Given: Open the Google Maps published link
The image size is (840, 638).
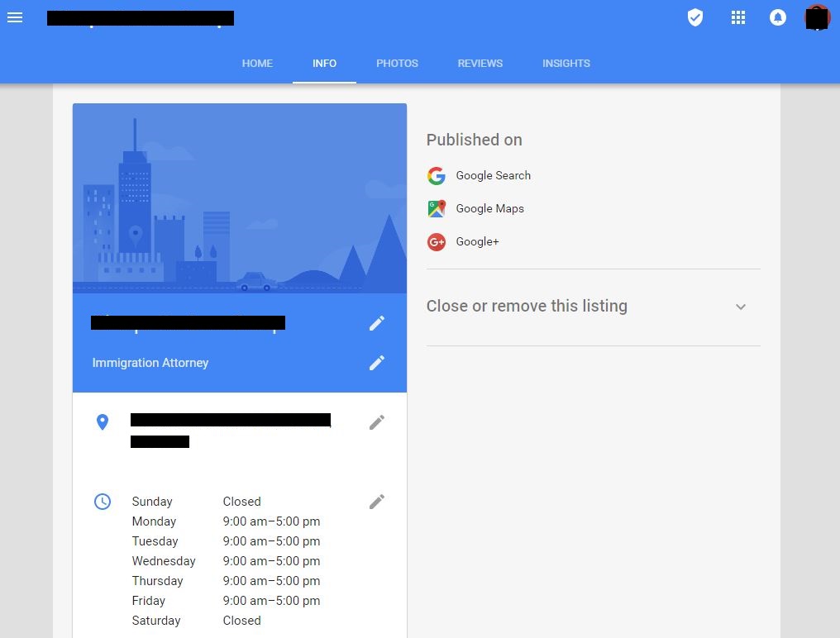Looking at the screenshot, I should (x=489, y=209).
